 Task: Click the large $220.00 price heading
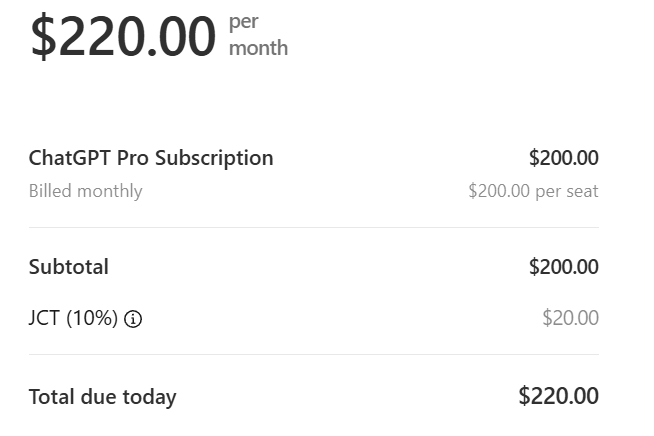click(x=123, y=36)
